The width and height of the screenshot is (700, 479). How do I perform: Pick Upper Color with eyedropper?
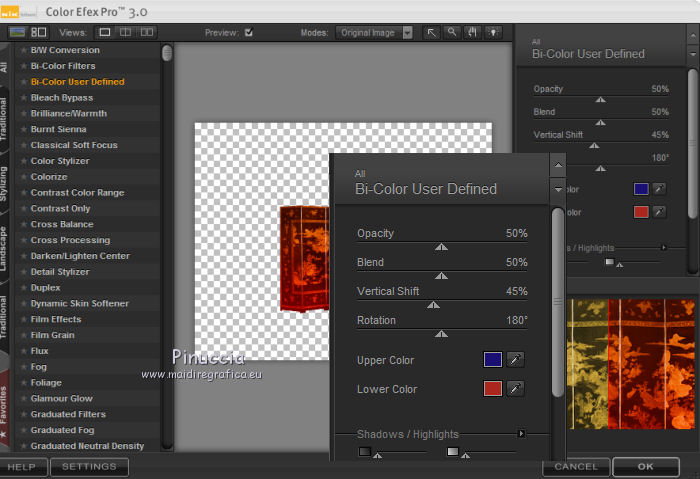click(x=516, y=360)
